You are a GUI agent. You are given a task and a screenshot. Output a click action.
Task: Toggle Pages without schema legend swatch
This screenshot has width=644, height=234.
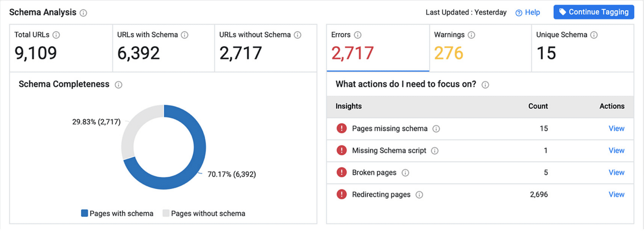(x=166, y=213)
